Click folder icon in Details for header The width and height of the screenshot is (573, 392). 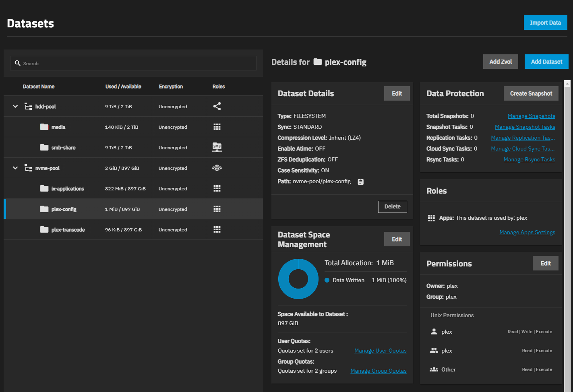coord(318,62)
